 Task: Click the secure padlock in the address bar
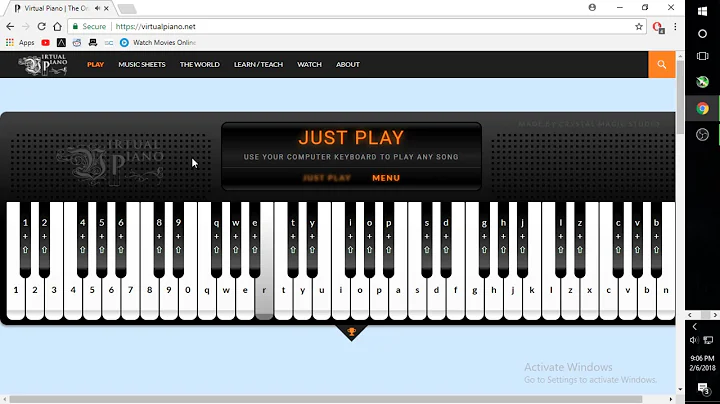75,27
